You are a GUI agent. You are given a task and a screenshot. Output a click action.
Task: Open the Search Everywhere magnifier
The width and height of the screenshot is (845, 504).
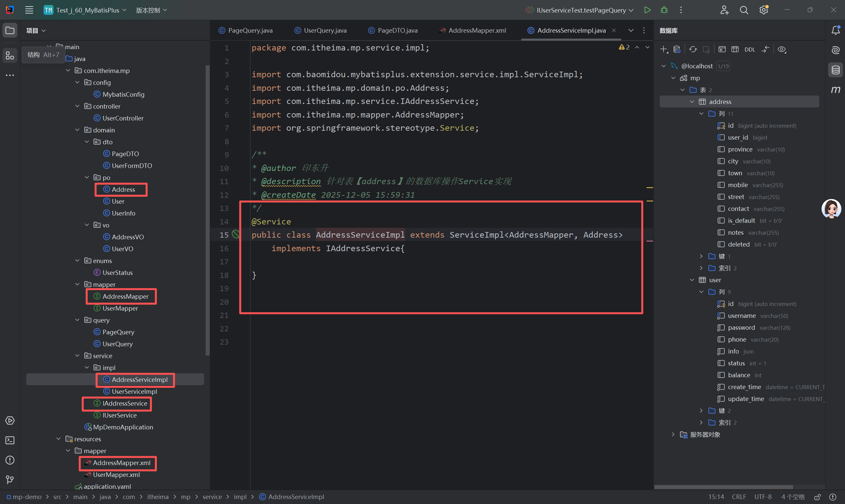744,10
